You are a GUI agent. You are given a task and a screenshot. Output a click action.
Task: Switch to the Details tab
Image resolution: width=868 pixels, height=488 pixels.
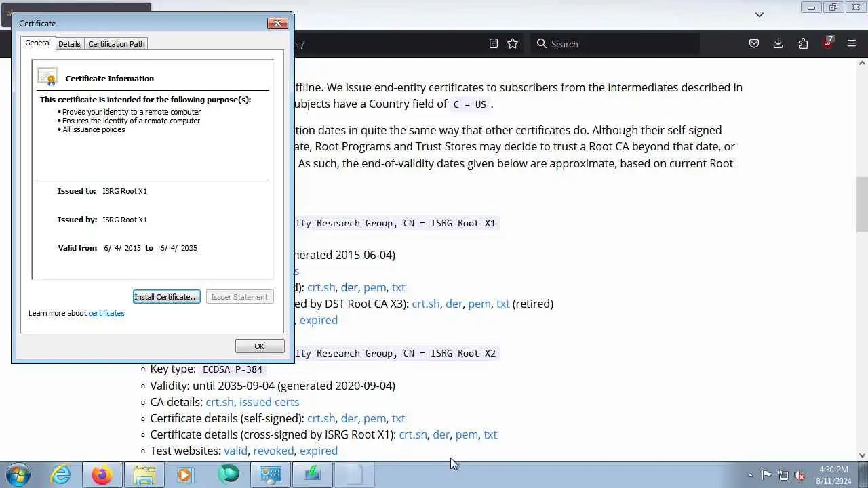(x=69, y=44)
